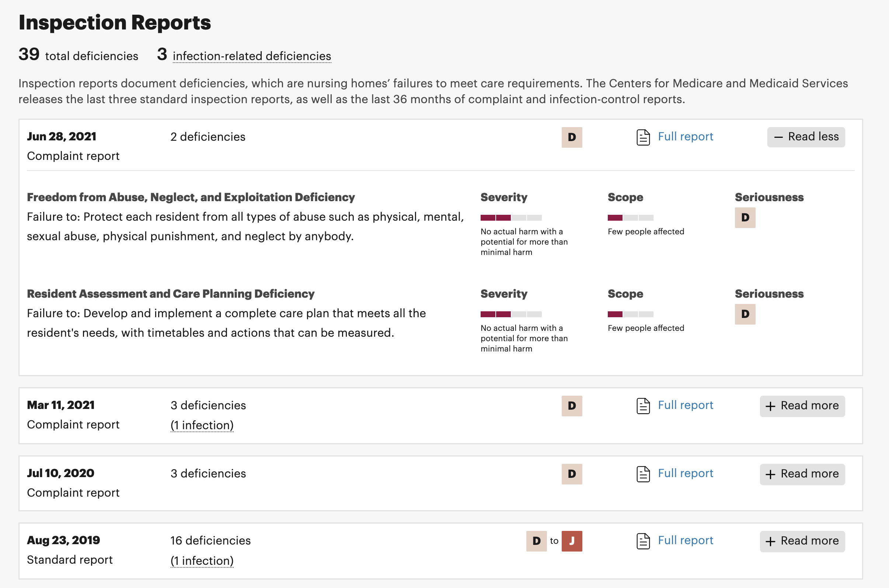
Task: Click D seriousness badge on Jun 28 report header
Action: point(571,137)
